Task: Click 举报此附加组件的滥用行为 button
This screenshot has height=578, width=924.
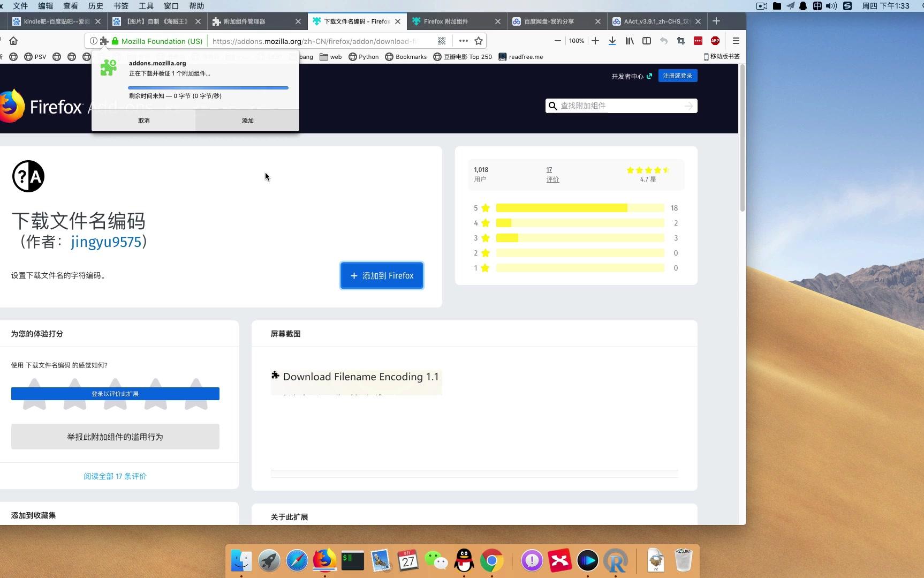Action: coord(115,437)
